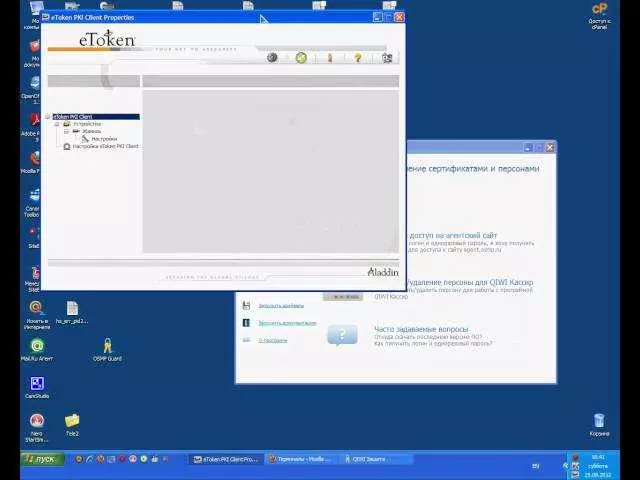Image resolution: width=640 pixels, height=480 pixels.
Task: Open the CamStudio desktop icon
Action: (x=37, y=387)
